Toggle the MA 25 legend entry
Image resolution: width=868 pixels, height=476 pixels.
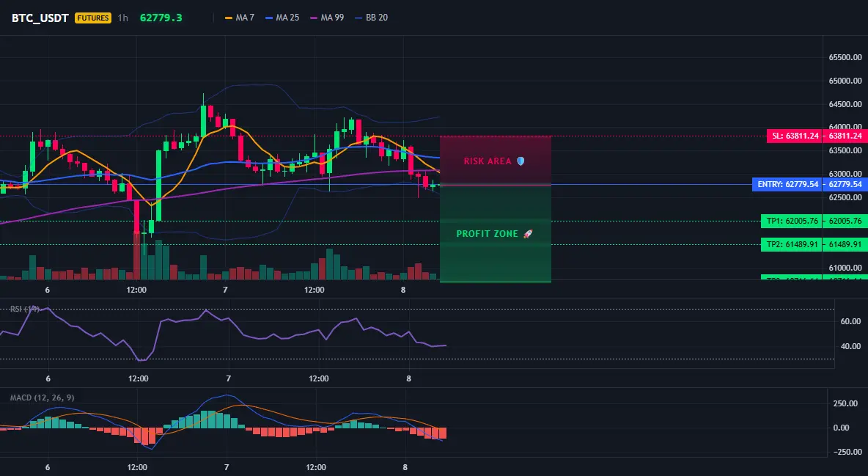(x=282, y=18)
